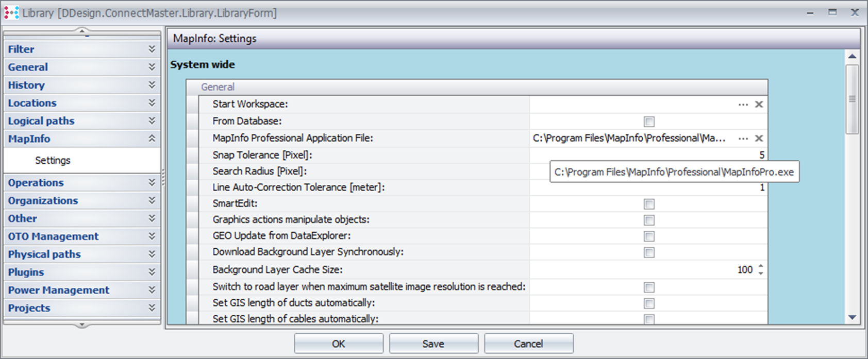Increment Background Layer Cache Size value
The image size is (868, 359).
(x=761, y=266)
